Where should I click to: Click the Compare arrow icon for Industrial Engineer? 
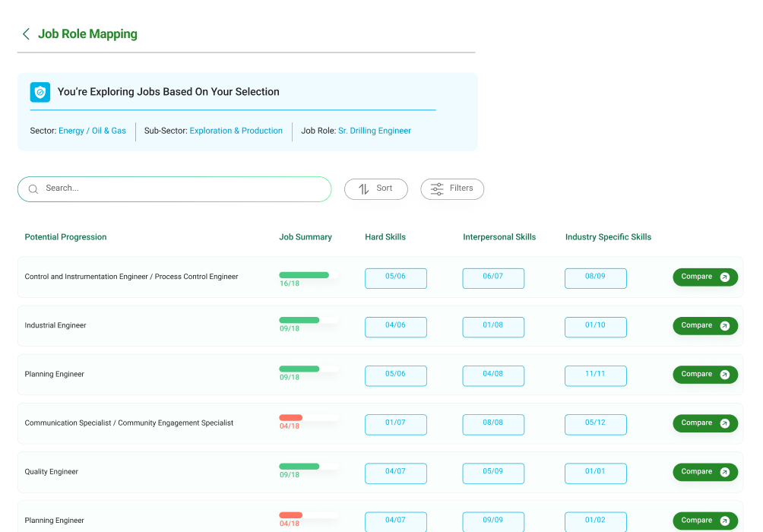coord(724,326)
